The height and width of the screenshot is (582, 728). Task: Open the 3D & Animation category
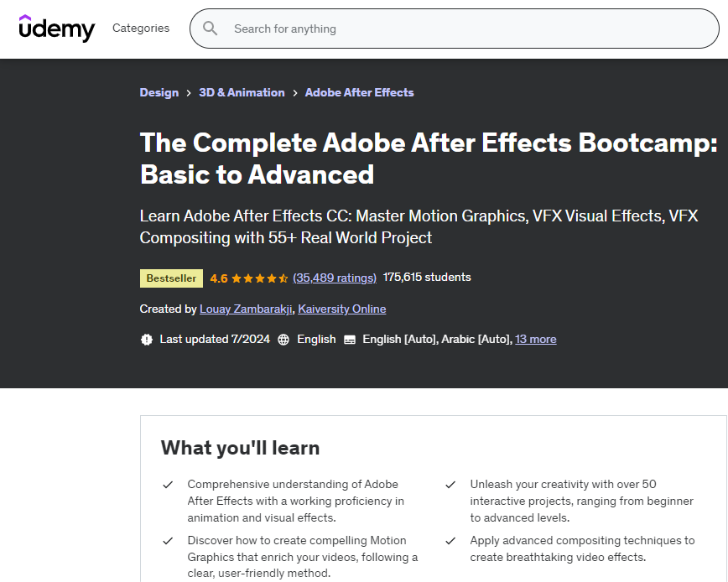coord(242,92)
